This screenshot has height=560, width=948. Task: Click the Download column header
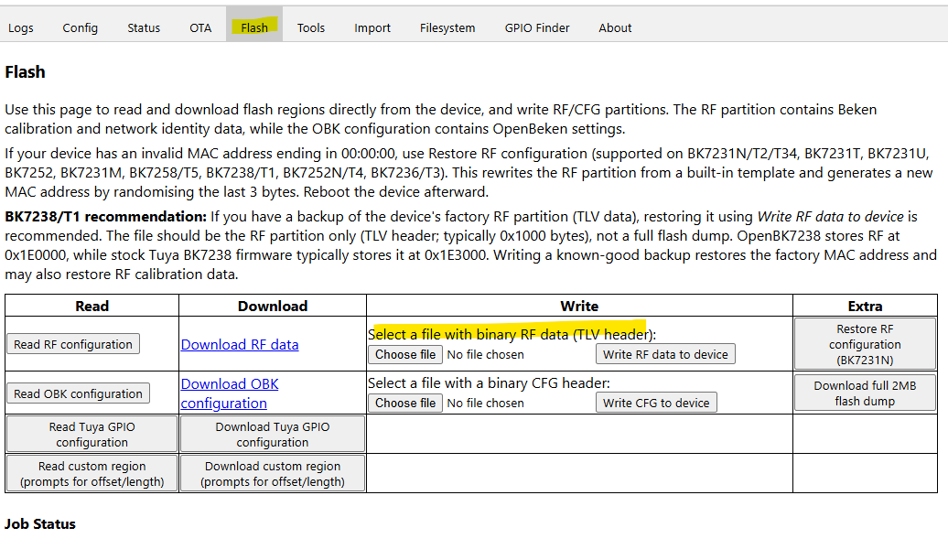click(x=273, y=306)
